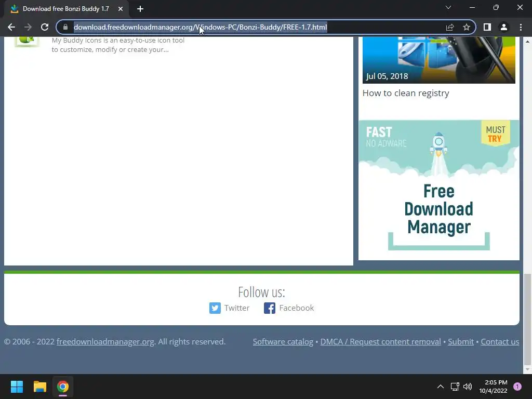Open the How to clean registry article
Viewport: 532px width, 399px height.
[405, 93]
